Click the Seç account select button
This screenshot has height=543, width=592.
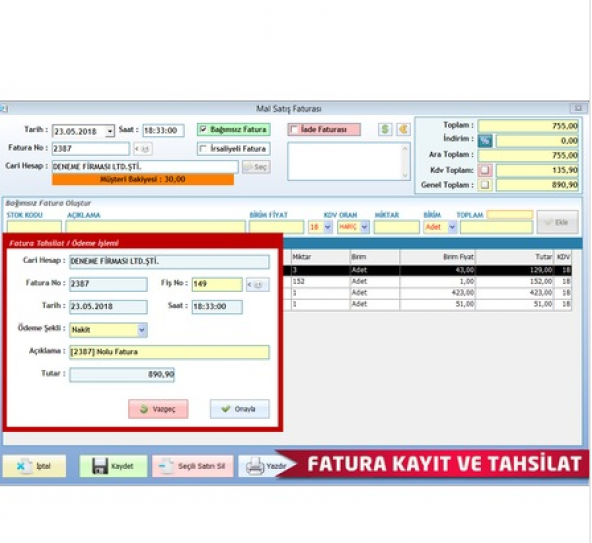pyautogui.click(x=256, y=167)
